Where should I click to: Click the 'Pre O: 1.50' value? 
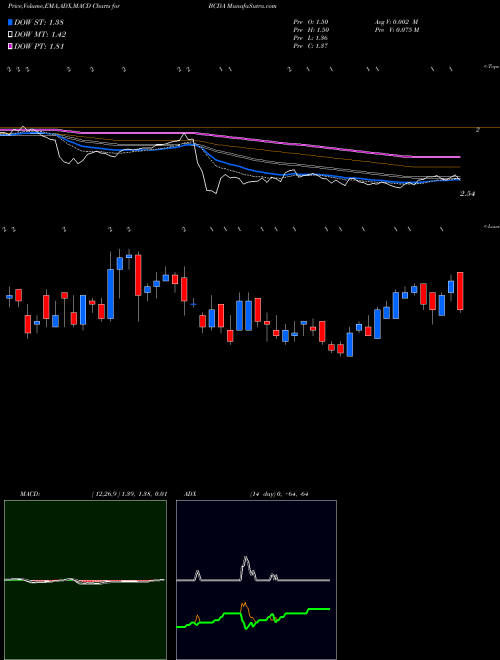point(311,21)
